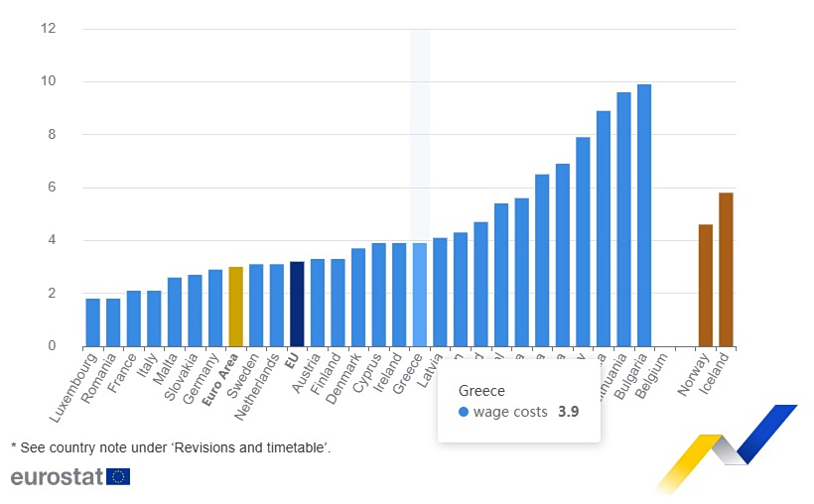This screenshot has height=504, width=814.
Task: Click the dark navy EU bar
Action: pos(297,305)
